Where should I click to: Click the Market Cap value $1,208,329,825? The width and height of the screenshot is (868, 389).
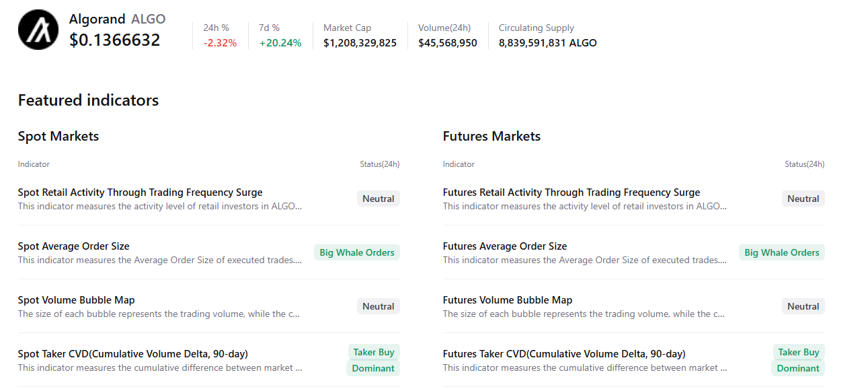click(x=360, y=43)
